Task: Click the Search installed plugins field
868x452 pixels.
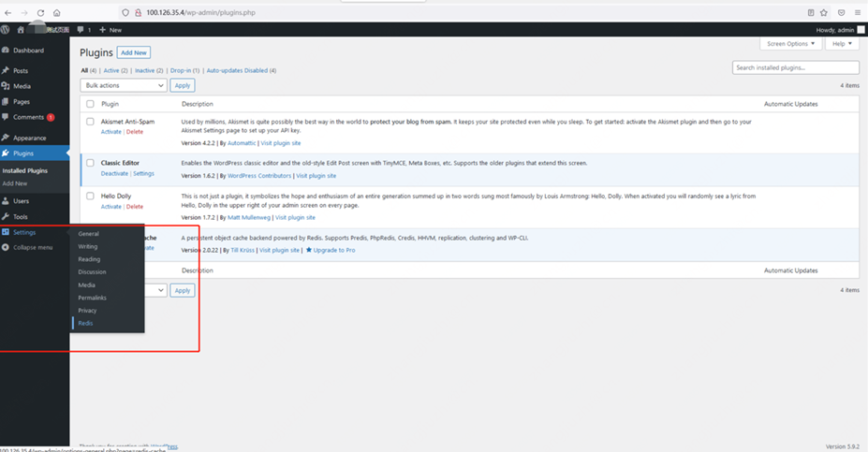Action: [x=796, y=67]
